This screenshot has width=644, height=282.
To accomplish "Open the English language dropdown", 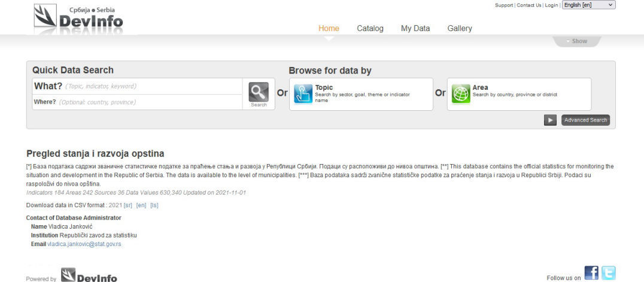I will 588,5.
